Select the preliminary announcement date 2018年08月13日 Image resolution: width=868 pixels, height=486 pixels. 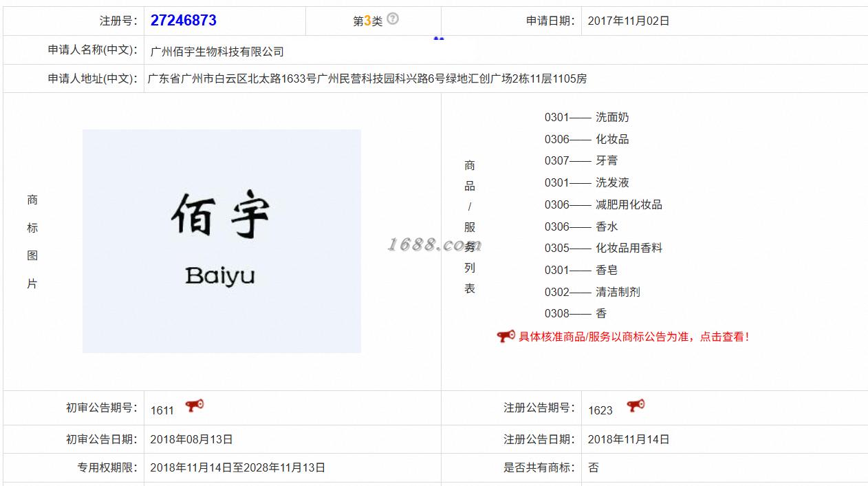[x=192, y=439]
